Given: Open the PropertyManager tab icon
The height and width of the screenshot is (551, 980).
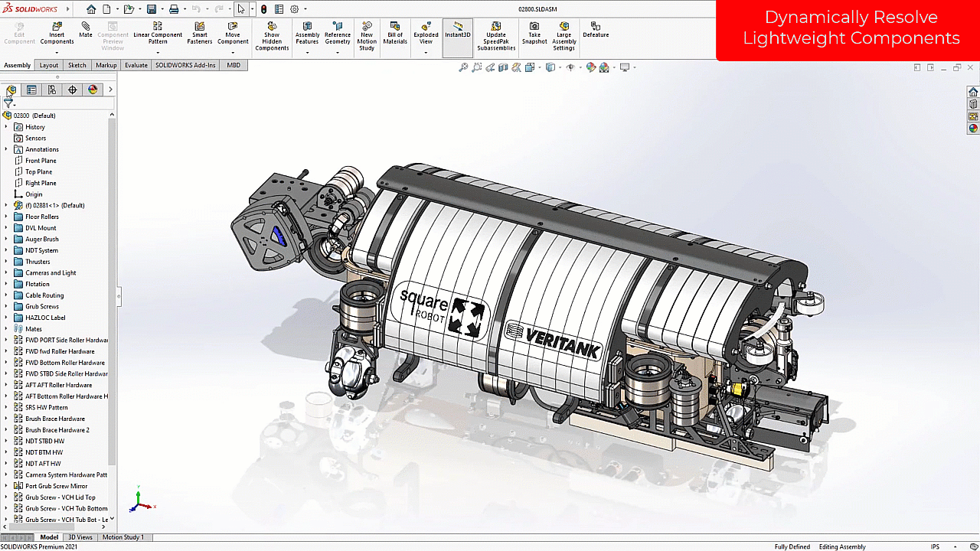Looking at the screenshot, I should [31, 90].
